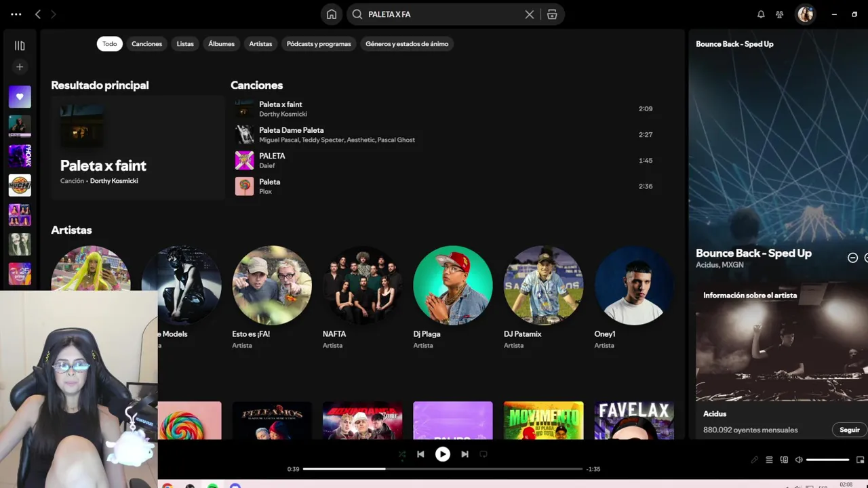Open Liked Songs heart playlist

pyautogui.click(x=20, y=97)
